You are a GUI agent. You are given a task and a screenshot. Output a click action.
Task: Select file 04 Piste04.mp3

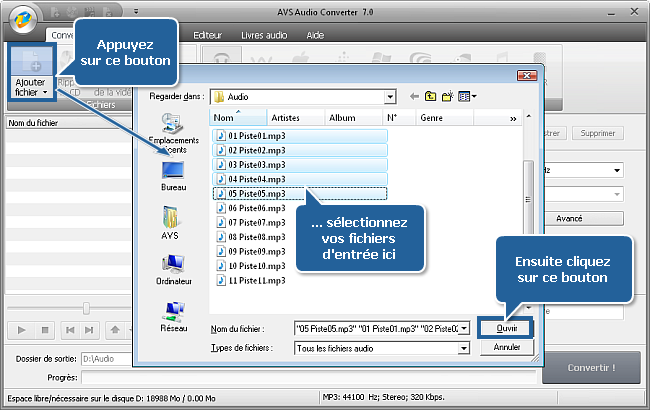300,179
